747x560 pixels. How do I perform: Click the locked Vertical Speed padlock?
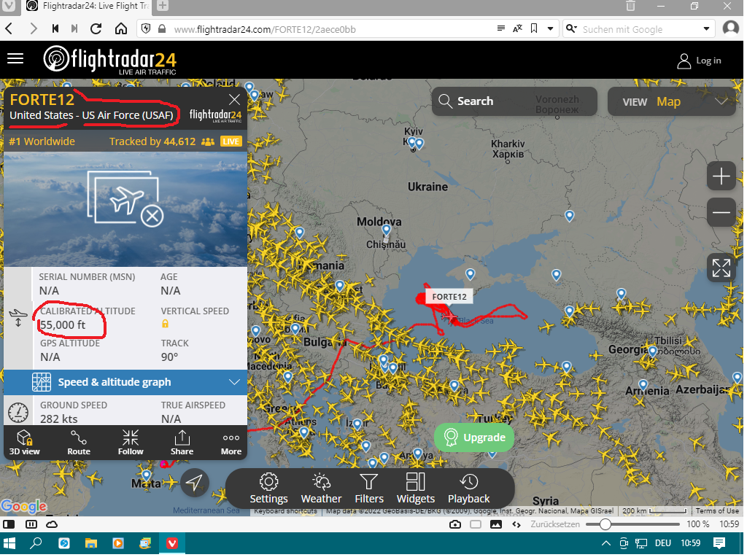(x=166, y=324)
